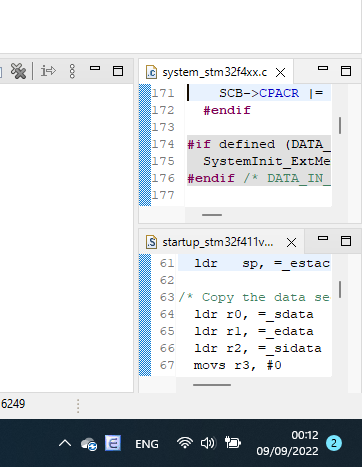The image size is (362, 467).
Task: Open the view menu three-dots icon
Action: [72, 71]
